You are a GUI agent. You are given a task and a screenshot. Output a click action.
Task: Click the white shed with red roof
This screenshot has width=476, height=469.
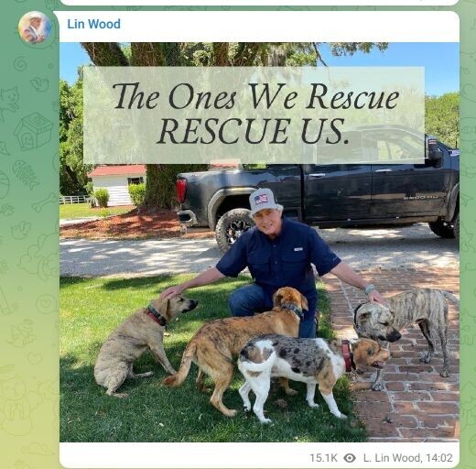coord(118,185)
